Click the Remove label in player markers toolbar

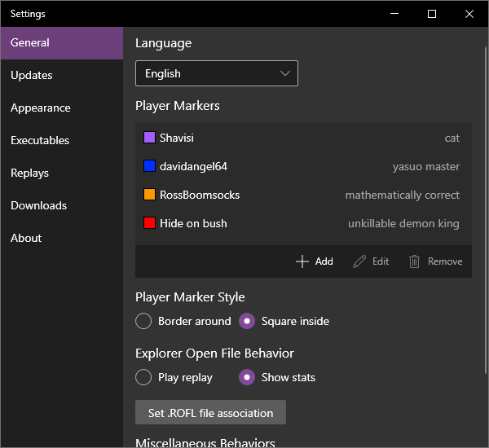(445, 261)
